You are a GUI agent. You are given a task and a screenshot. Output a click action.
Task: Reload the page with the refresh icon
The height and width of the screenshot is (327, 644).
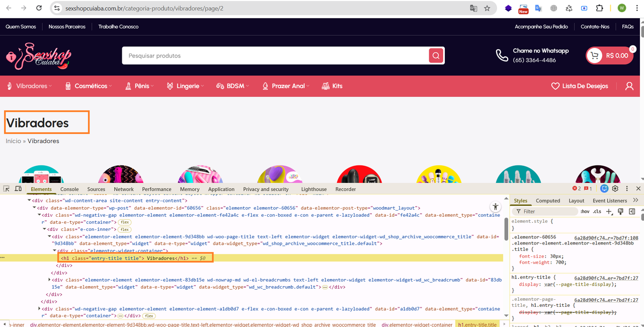[39, 8]
